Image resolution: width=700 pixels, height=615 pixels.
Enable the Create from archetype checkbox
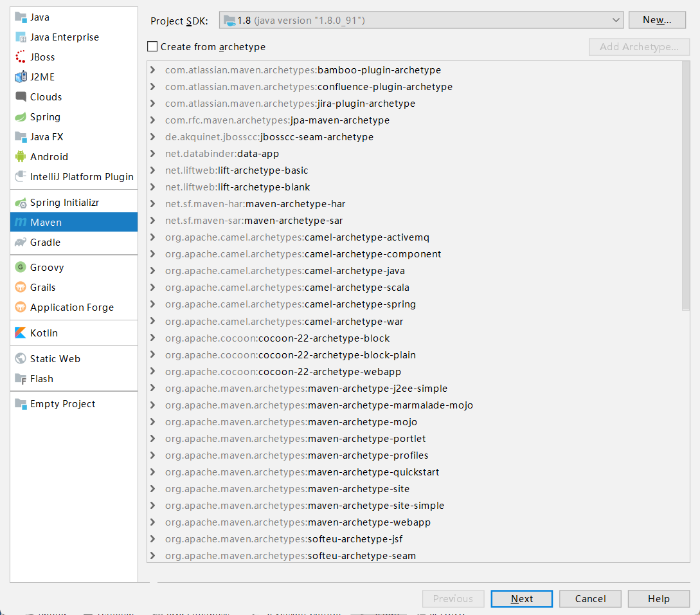click(x=152, y=47)
